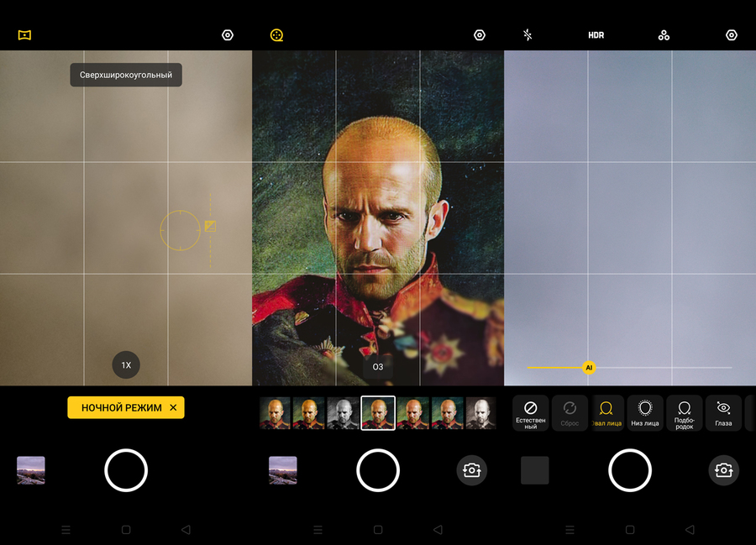Select the Глаза beauty option

coord(723,413)
